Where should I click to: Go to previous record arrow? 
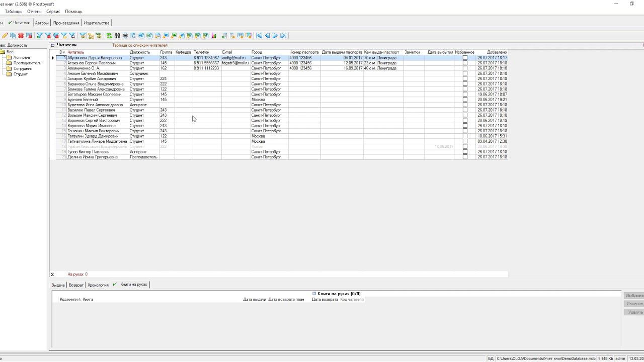tap(267, 36)
